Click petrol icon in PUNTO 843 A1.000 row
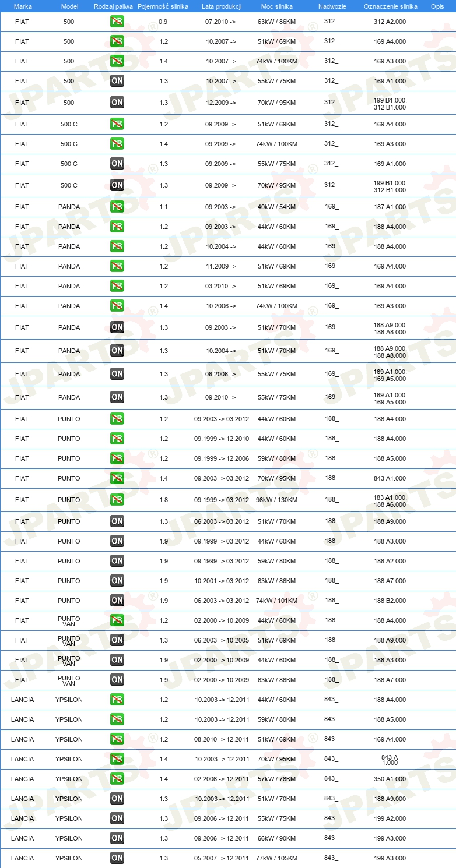 coord(117,478)
